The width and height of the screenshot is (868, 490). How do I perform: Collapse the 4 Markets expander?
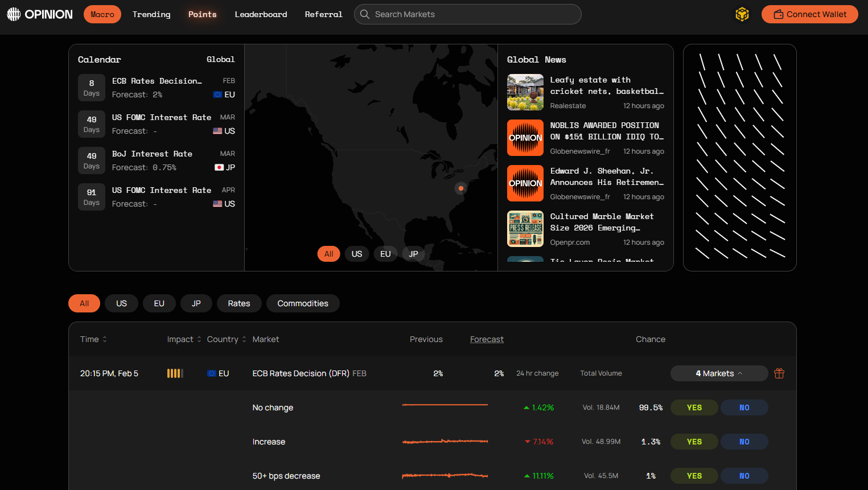pos(719,373)
